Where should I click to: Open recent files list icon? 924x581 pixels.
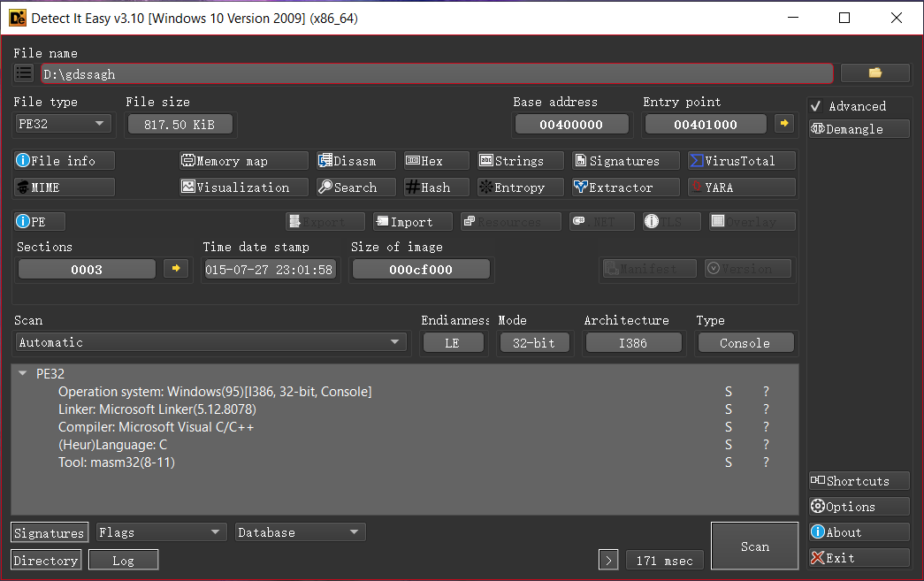point(24,73)
